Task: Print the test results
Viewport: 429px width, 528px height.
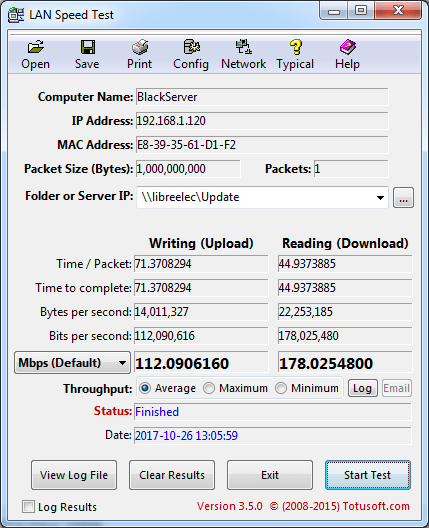Action: coord(139,55)
